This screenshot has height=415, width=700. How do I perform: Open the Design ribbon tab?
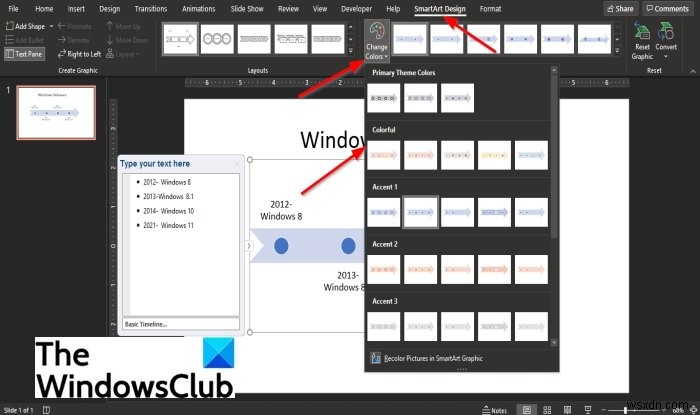coord(109,8)
